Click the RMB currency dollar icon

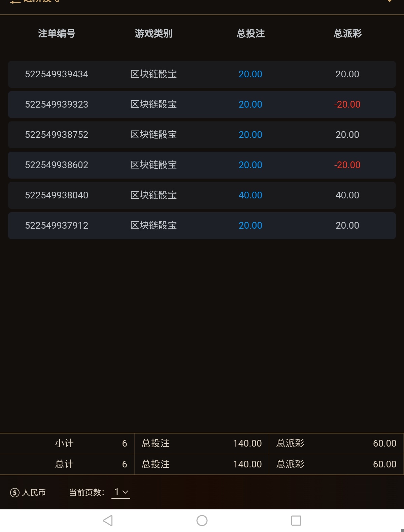pos(15,493)
